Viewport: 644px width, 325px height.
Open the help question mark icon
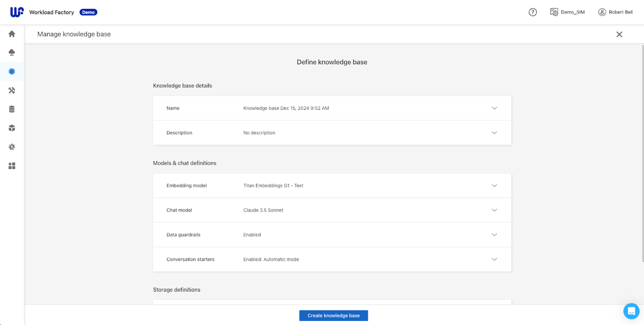click(x=532, y=12)
